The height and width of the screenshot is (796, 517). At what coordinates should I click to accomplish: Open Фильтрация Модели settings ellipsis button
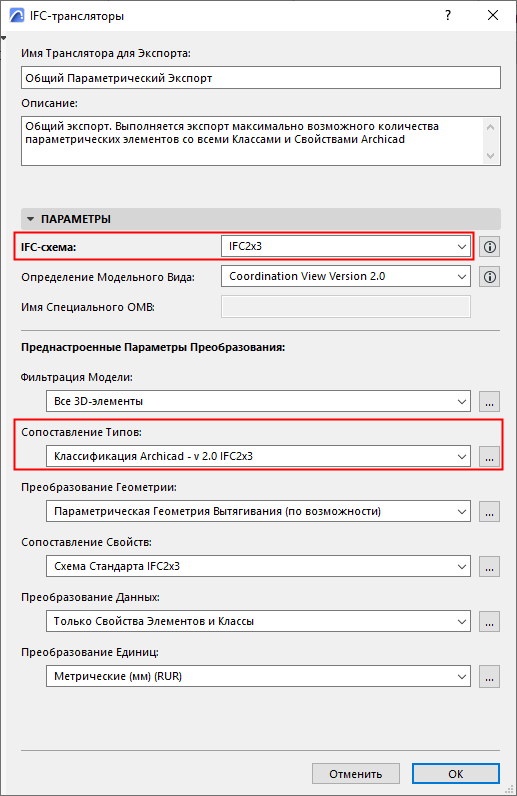click(490, 402)
